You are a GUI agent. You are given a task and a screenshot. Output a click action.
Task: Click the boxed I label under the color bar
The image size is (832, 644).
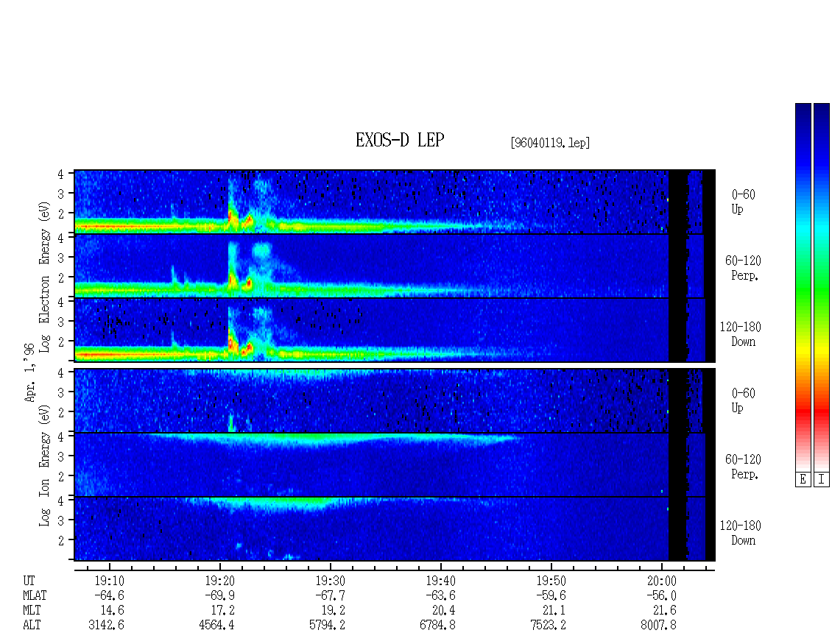[x=822, y=479]
